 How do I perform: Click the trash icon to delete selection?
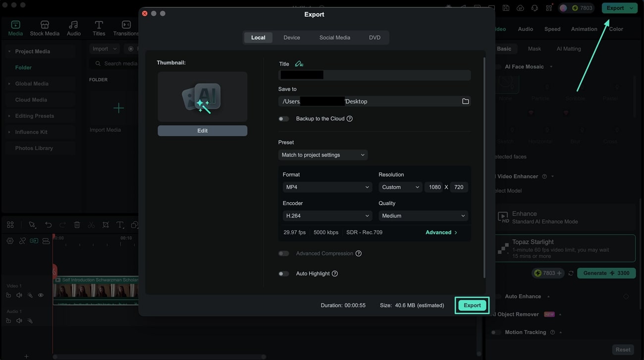[x=77, y=224]
